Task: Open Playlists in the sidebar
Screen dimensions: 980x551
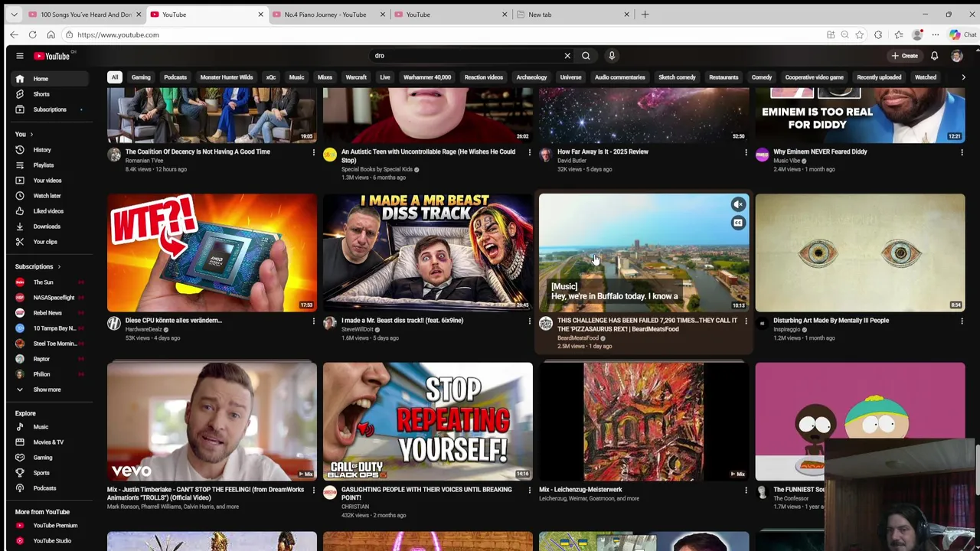Action: pyautogui.click(x=43, y=165)
